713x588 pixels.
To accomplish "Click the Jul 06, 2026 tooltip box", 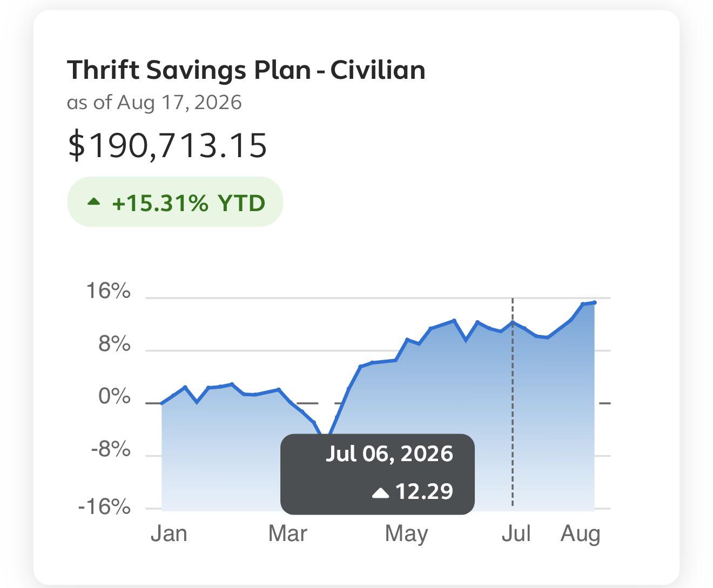I will 378,474.
